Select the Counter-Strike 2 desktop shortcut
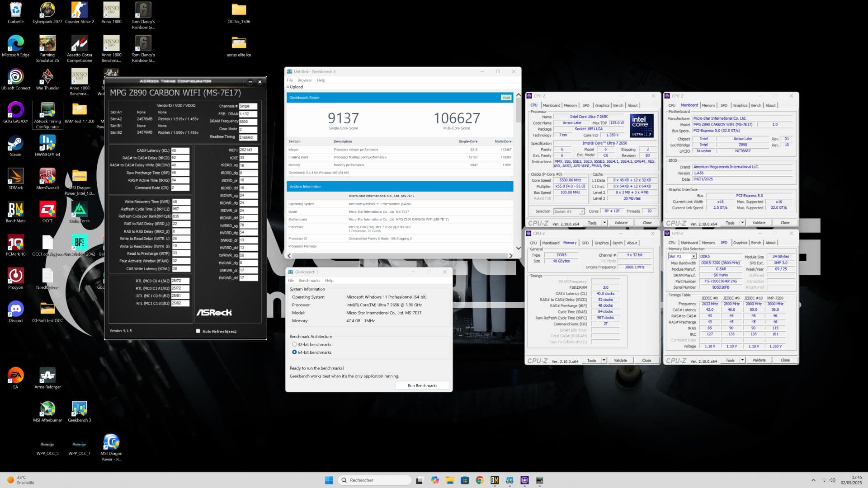The image size is (868, 488). (80, 13)
